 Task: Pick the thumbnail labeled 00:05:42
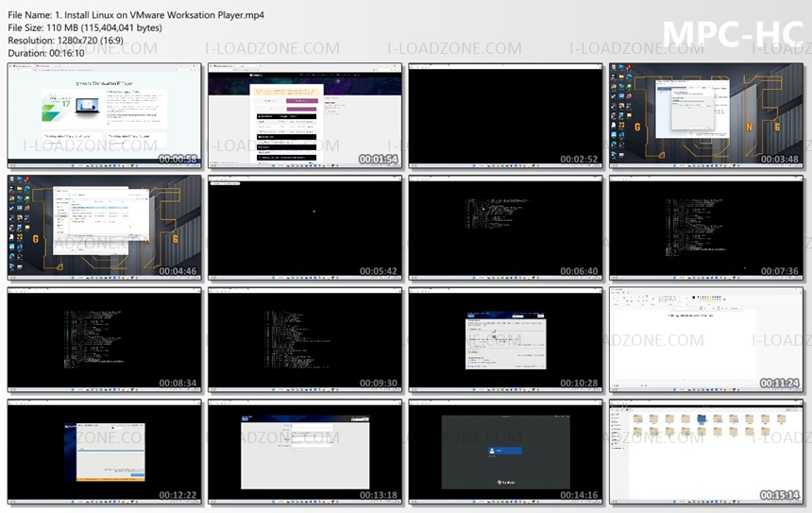pos(305,228)
